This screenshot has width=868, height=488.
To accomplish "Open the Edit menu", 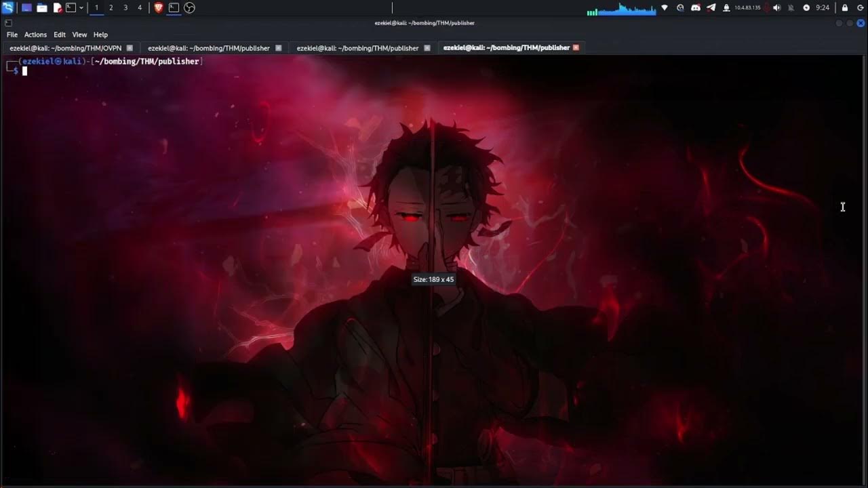I will click(60, 35).
